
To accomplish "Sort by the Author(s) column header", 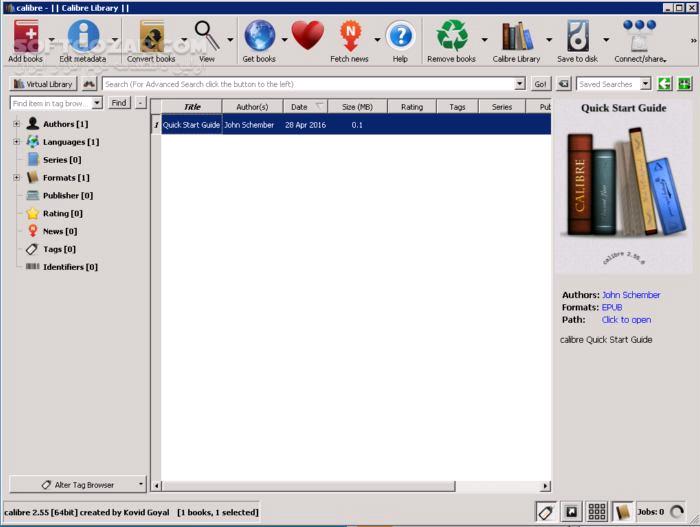I will [252, 107].
